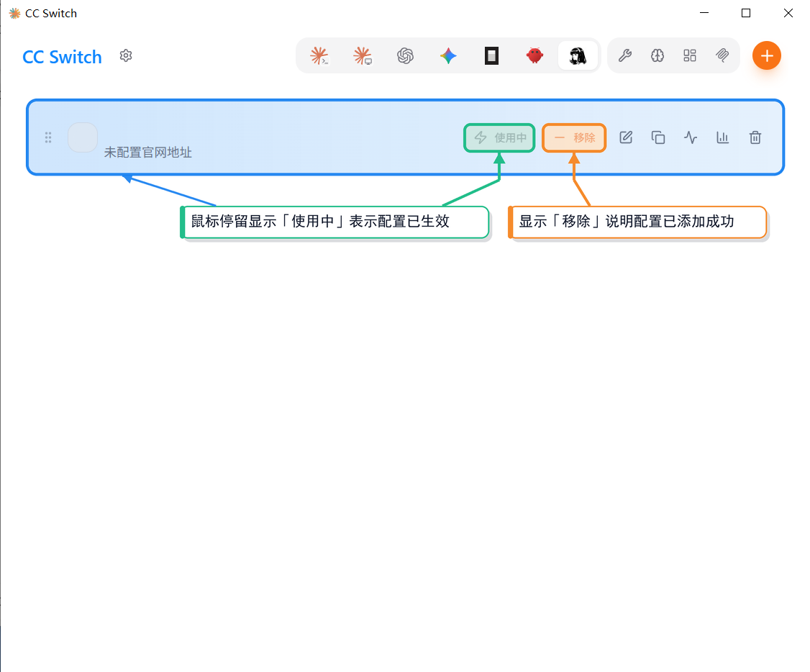The height and width of the screenshot is (672, 810).
Task: Switch to the Claude Desktop app tab
Action: pyautogui.click(x=363, y=55)
